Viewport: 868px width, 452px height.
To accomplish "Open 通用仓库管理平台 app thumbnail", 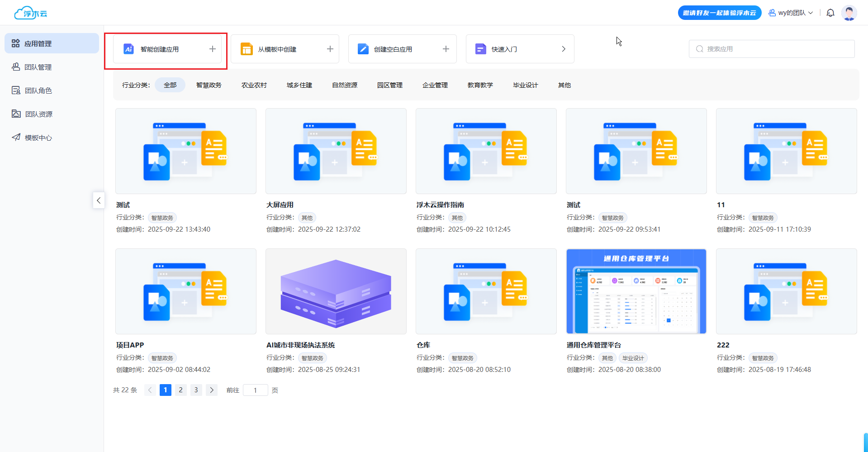I will pos(636,291).
